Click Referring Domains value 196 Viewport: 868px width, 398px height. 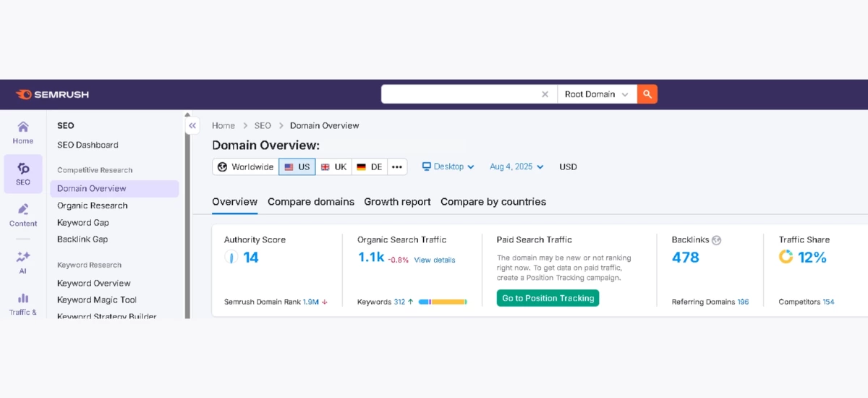point(743,302)
